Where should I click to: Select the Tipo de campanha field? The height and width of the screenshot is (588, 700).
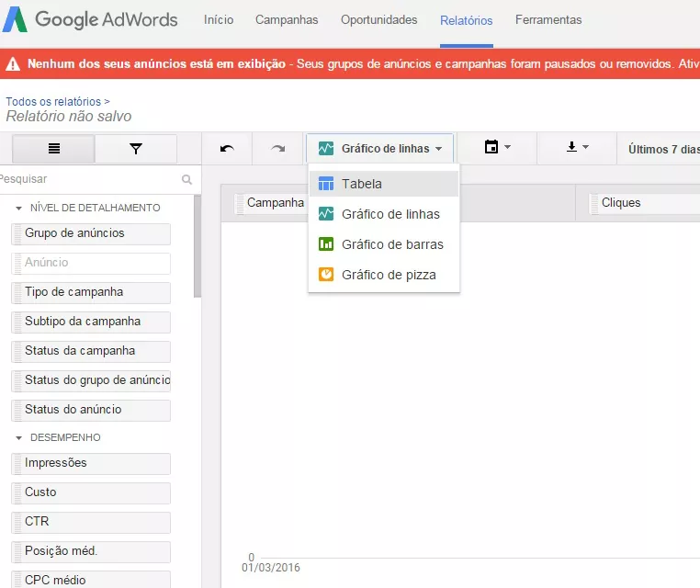[x=91, y=292]
